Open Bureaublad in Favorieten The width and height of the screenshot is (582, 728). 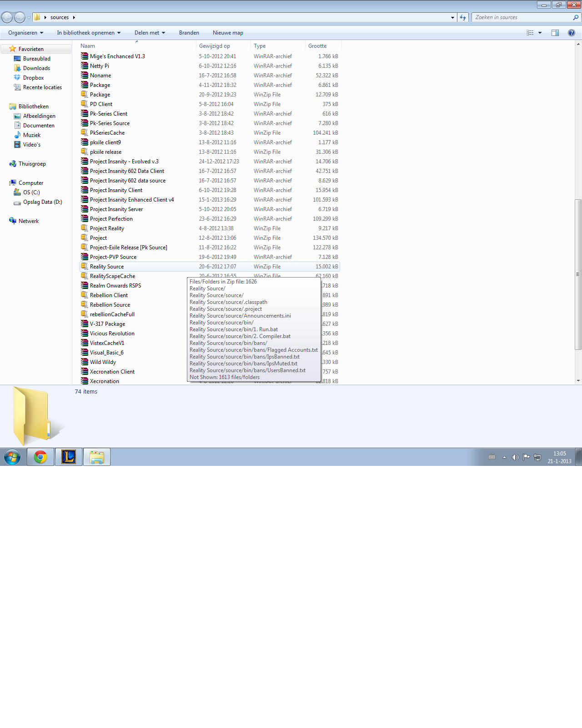coord(37,59)
